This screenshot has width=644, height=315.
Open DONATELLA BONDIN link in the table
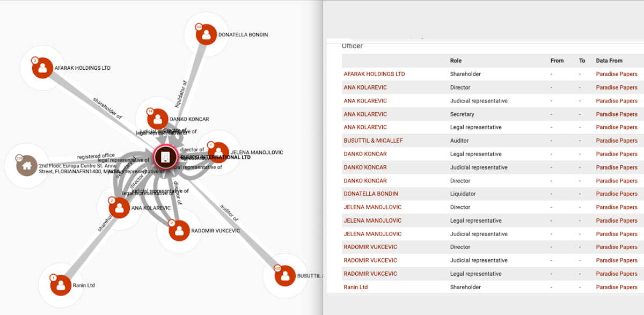coord(371,194)
